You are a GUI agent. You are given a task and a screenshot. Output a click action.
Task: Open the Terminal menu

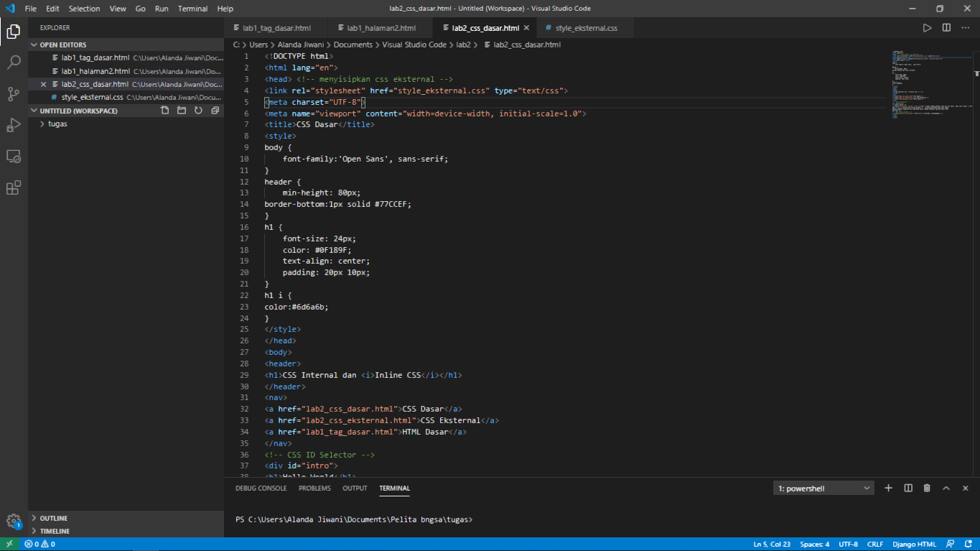pyautogui.click(x=193, y=9)
